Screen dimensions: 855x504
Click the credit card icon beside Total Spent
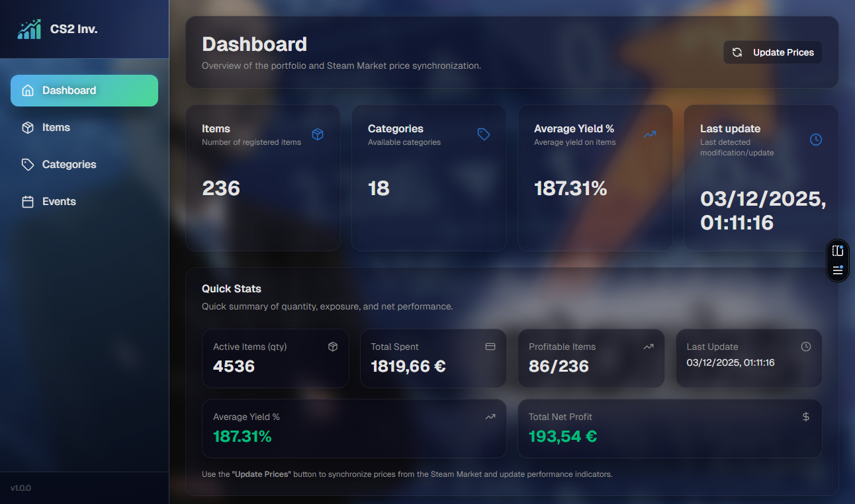point(490,346)
